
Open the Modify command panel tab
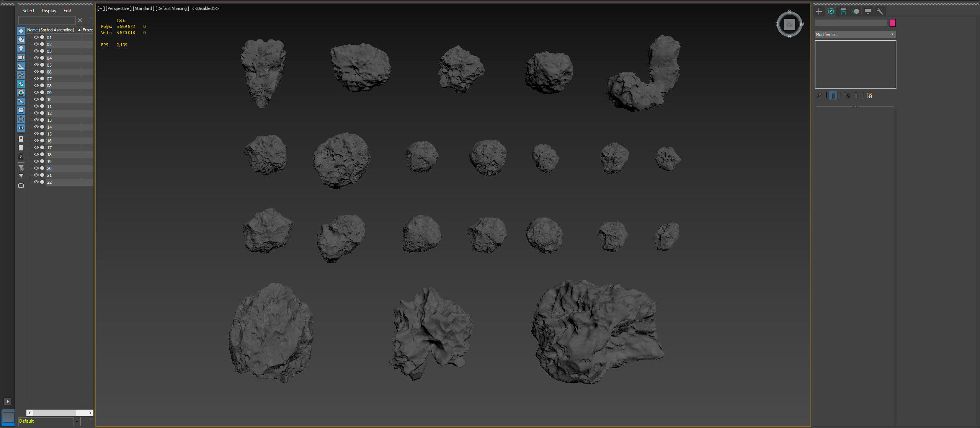coord(831,11)
